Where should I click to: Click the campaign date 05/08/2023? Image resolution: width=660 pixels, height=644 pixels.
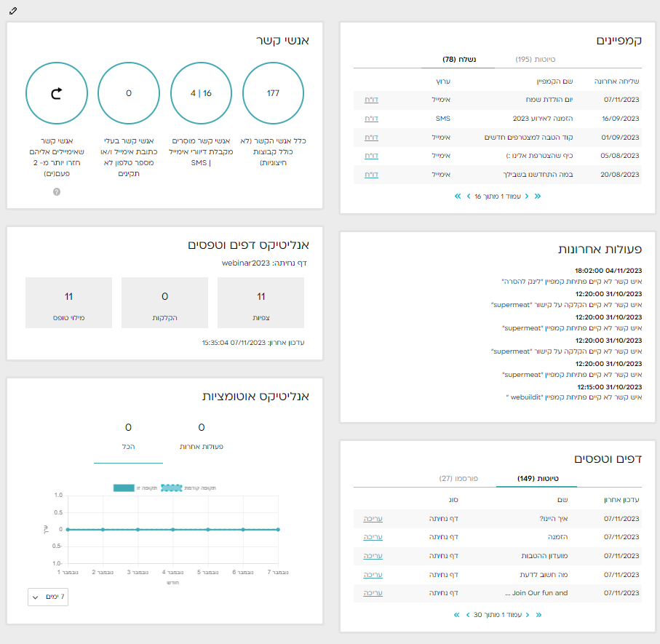pyautogui.click(x=620, y=156)
